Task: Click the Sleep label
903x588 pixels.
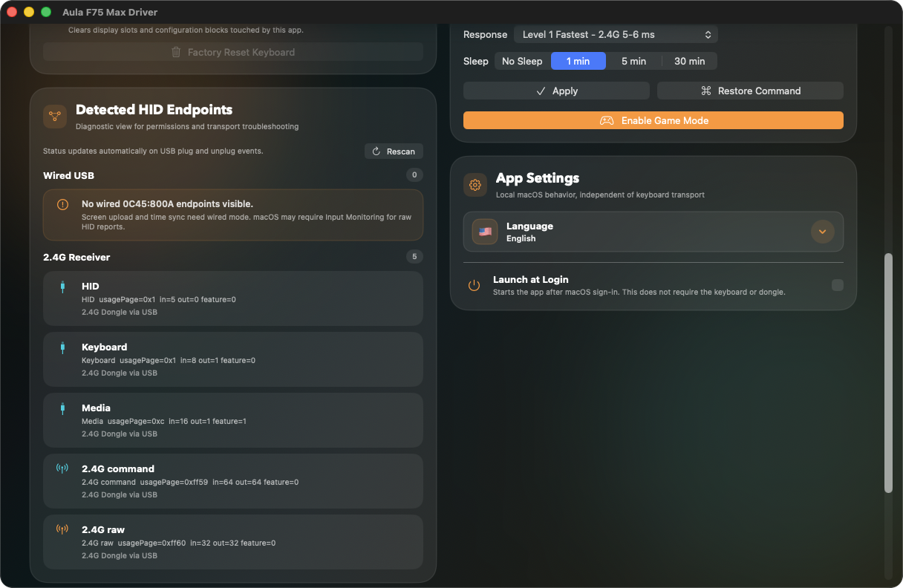Action: coord(476,61)
